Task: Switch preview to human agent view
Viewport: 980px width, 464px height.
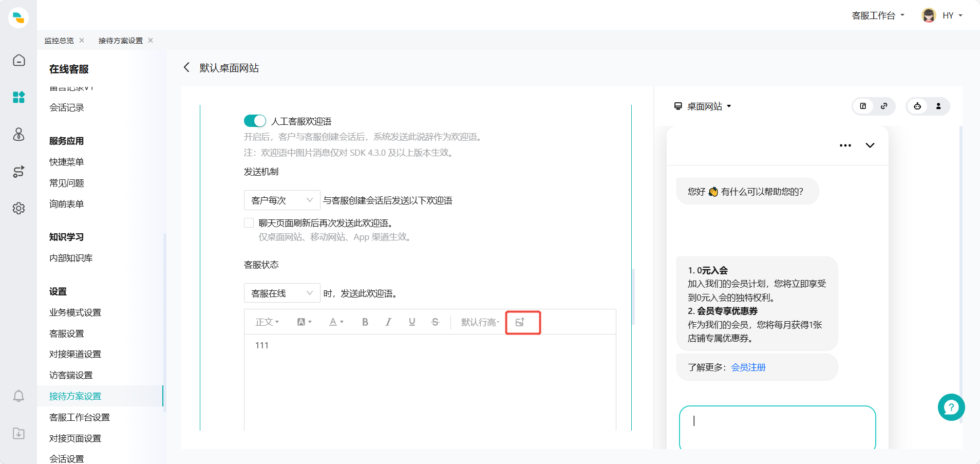Action: 938,106
